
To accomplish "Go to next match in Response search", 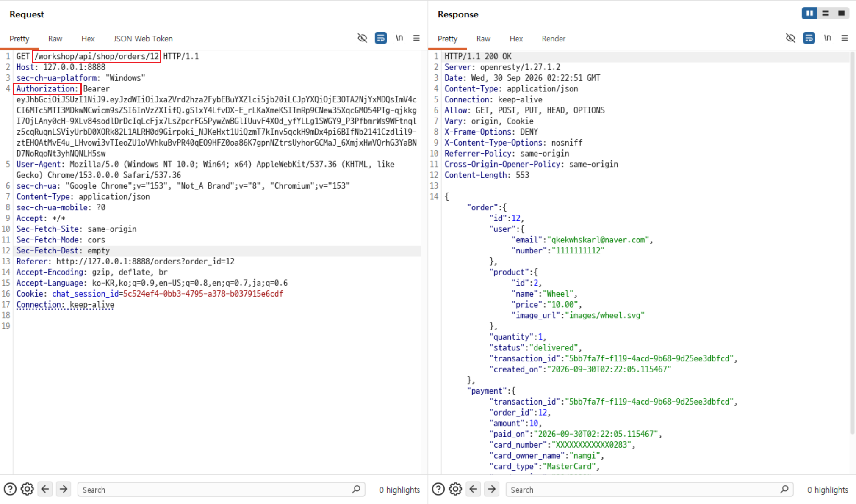I will 492,489.
